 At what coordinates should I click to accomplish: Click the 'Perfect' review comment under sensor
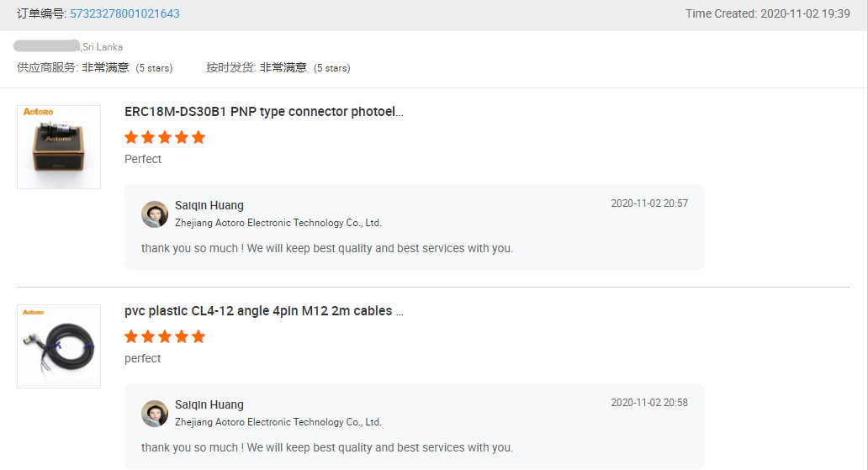click(143, 160)
